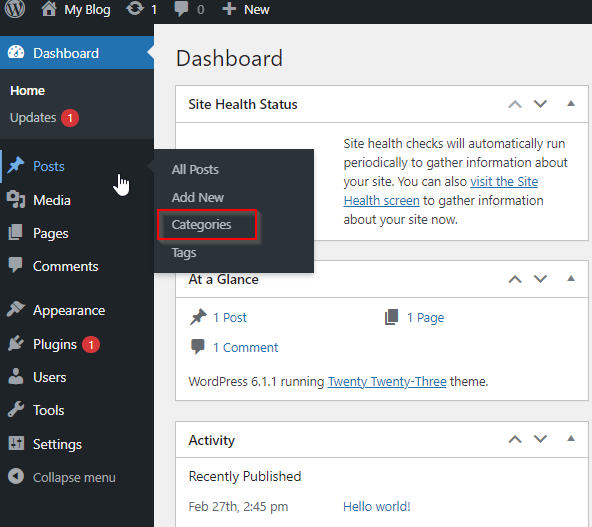Toggle Site Health Status panel triangle
Screen dimensions: 592x527
click(571, 104)
